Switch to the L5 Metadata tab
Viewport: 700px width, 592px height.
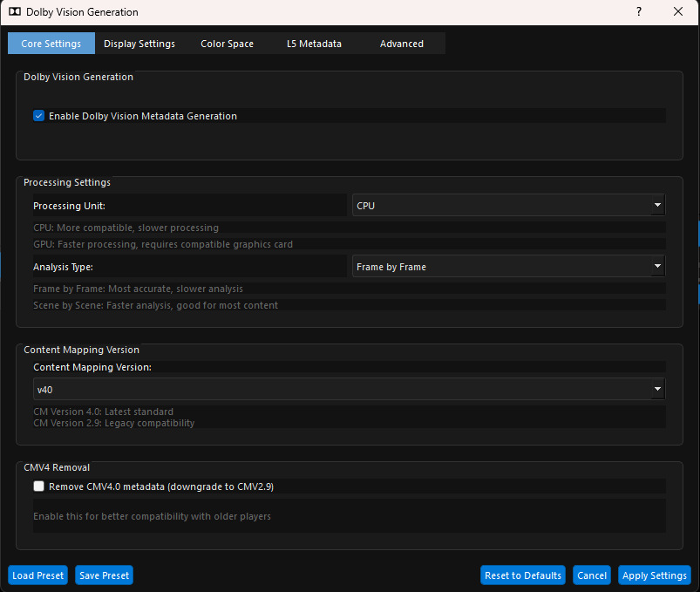tap(314, 44)
